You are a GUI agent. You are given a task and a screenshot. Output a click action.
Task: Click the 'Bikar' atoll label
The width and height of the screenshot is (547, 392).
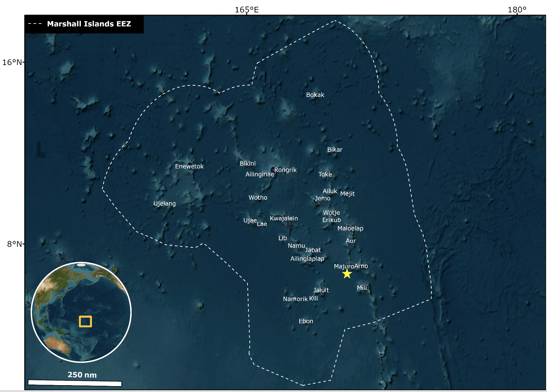click(335, 150)
